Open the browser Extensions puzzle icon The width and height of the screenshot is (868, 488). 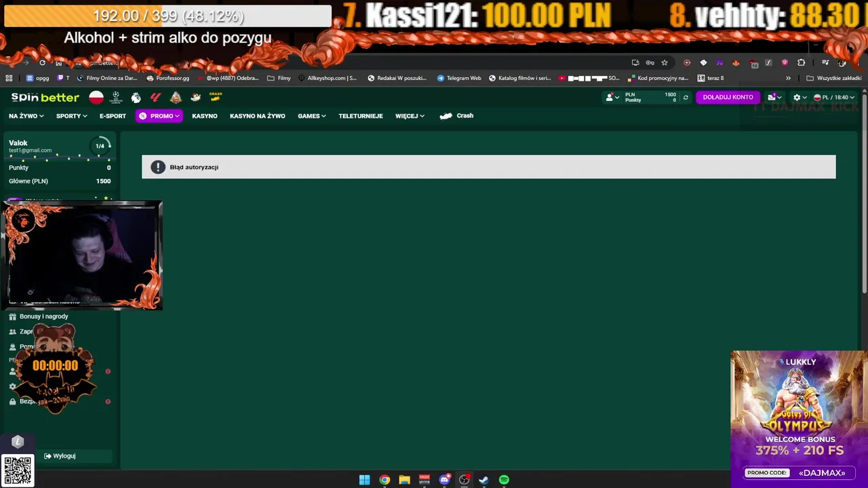pos(801,62)
